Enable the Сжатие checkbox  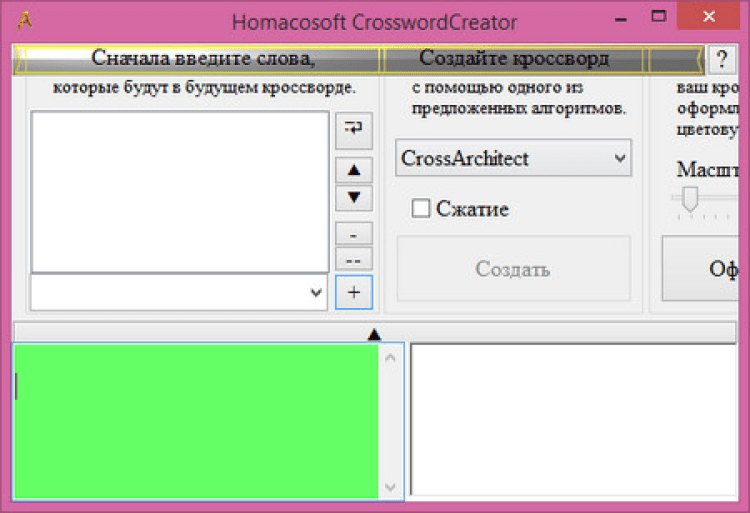click(x=421, y=208)
